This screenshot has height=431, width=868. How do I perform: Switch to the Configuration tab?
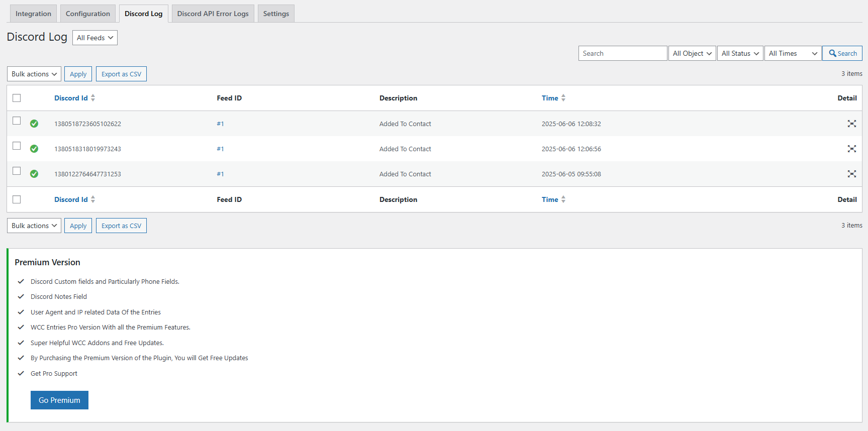[x=88, y=14]
